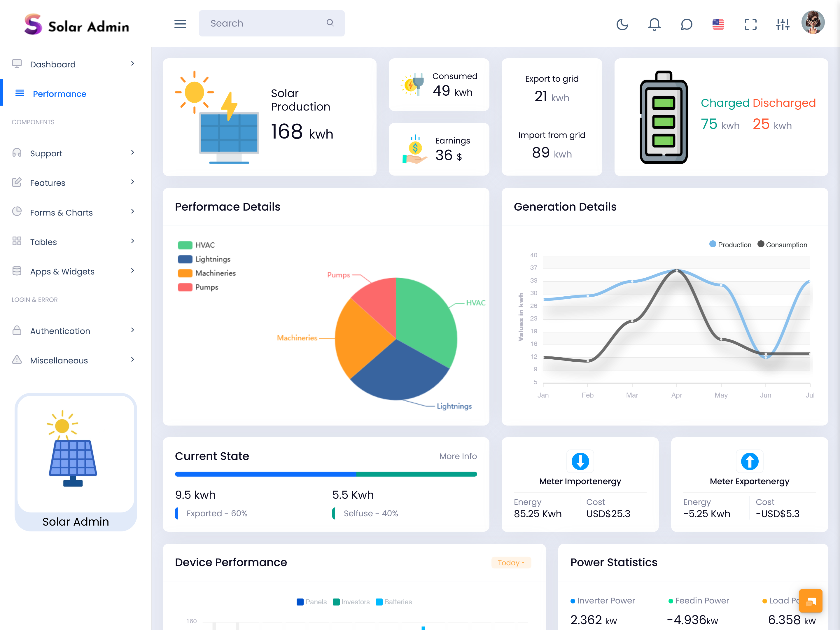Click the Meter Importenergy down-arrow icon
This screenshot has width=840, height=630.
(580, 461)
